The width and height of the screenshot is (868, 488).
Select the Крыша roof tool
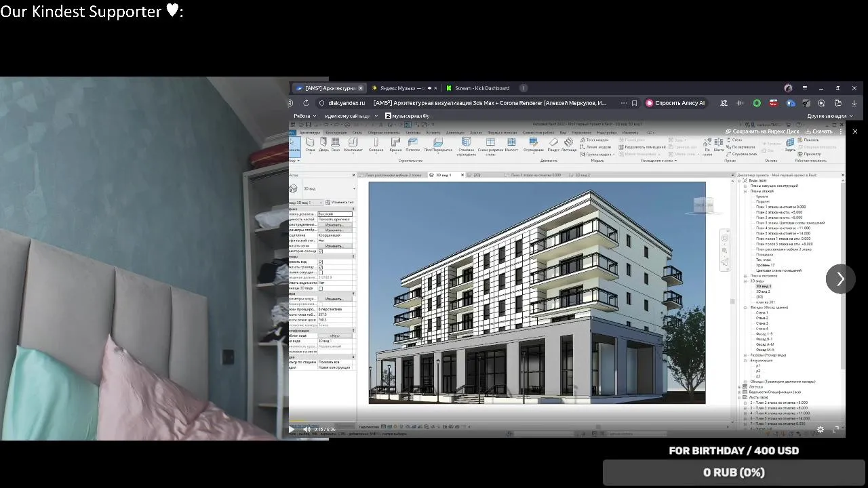(395, 144)
